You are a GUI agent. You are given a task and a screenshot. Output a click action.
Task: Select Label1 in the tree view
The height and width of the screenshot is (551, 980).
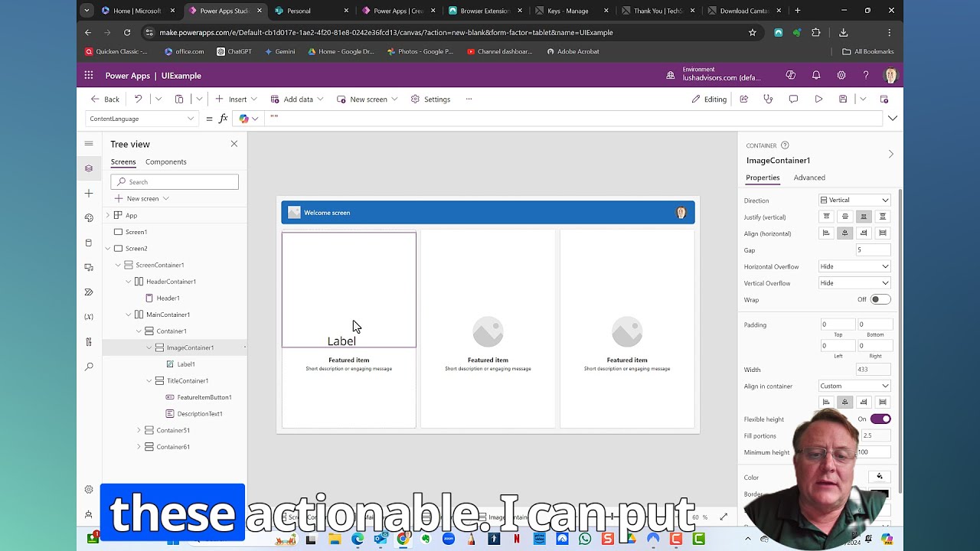186,364
